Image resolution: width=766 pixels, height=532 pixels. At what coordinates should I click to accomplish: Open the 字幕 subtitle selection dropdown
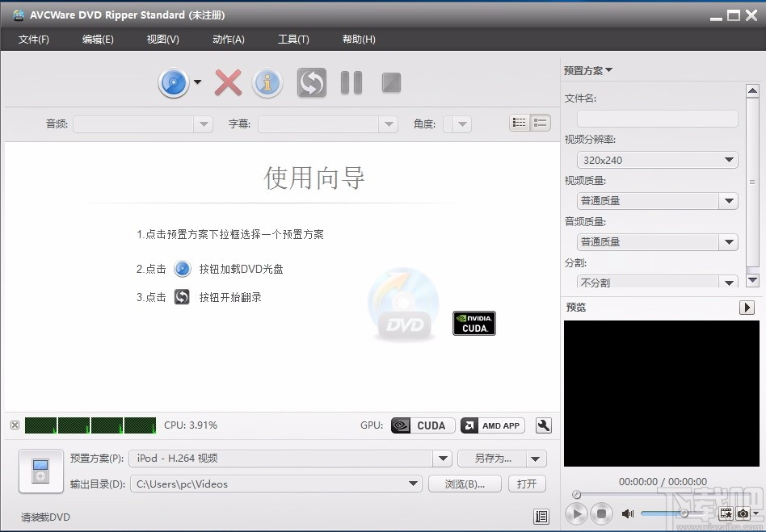[389, 124]
